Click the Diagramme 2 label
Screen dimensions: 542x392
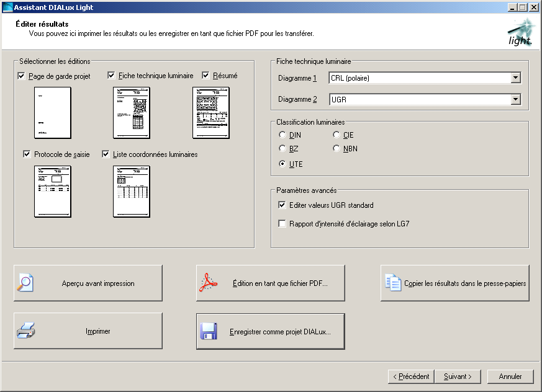click(x=297, y=99)
